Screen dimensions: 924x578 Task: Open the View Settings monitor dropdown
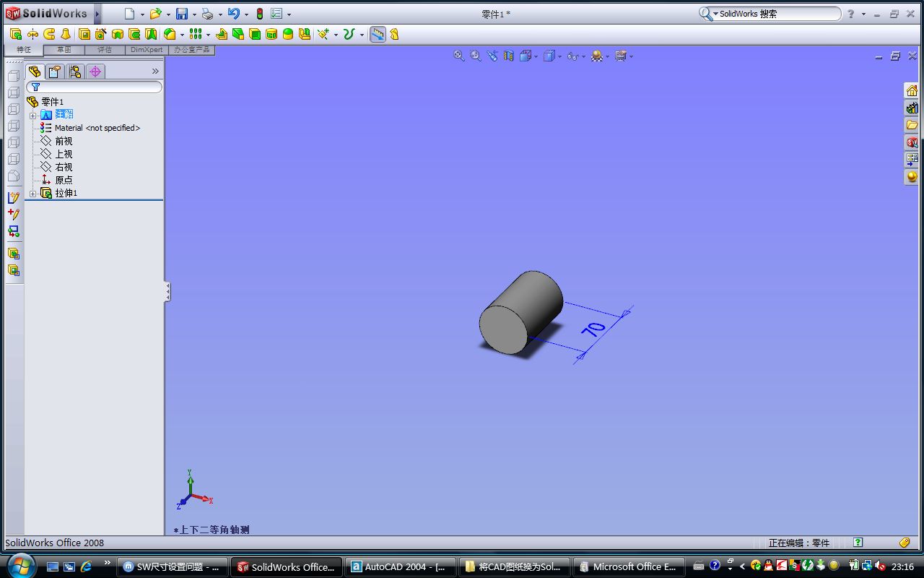[x=622, y=56]
